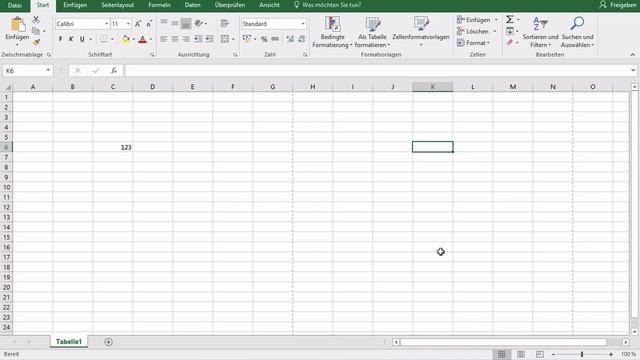
Task: Click the format painter brush icon
Action: 36,42
